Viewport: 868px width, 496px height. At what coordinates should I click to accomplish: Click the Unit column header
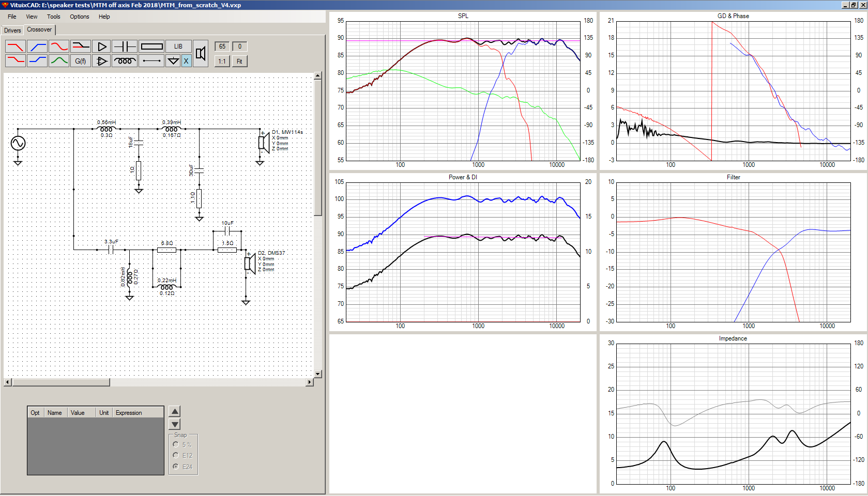pos(104,412)
